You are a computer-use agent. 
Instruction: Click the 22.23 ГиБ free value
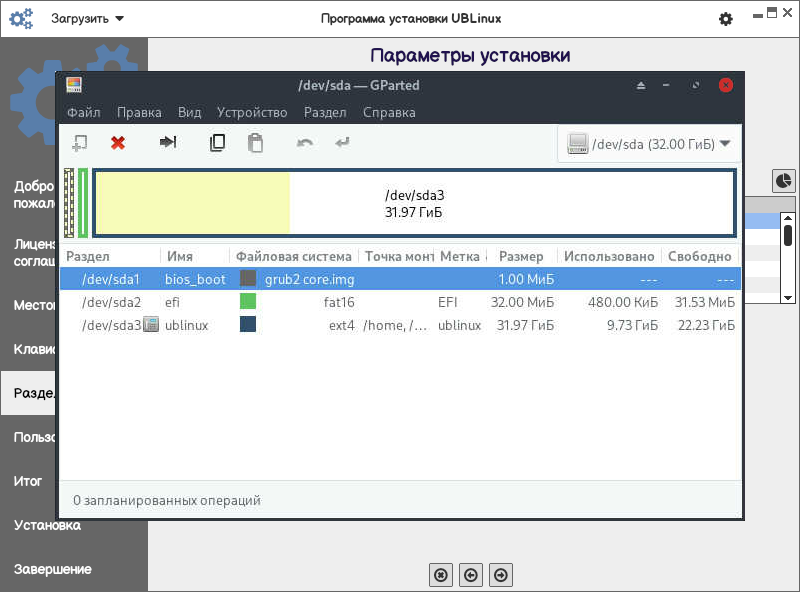point(706,325)
